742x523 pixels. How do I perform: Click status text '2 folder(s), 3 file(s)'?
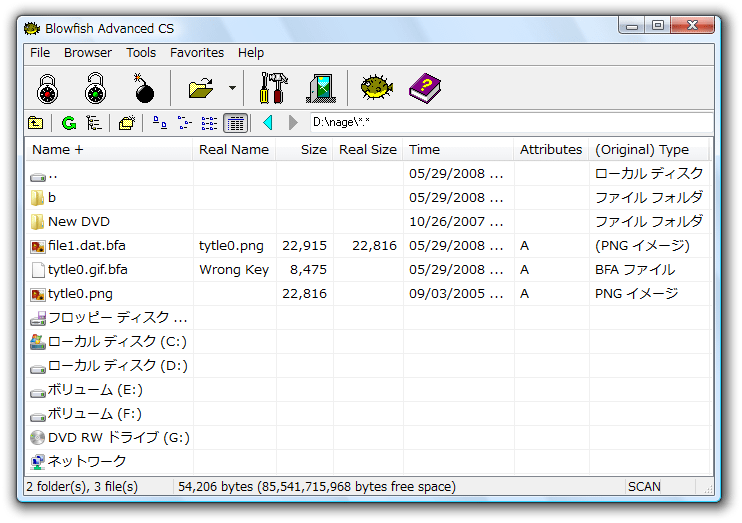[82, 487]
